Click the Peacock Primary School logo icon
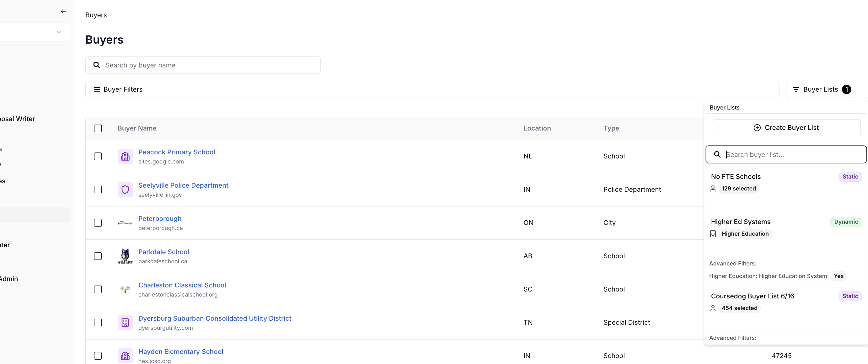 point(125,156)
